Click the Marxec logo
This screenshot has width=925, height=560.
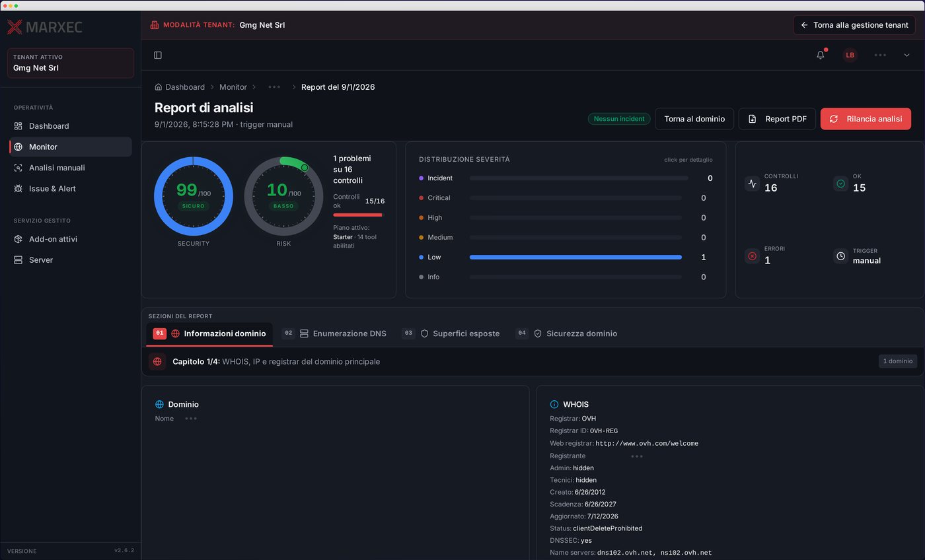(45, 27)
